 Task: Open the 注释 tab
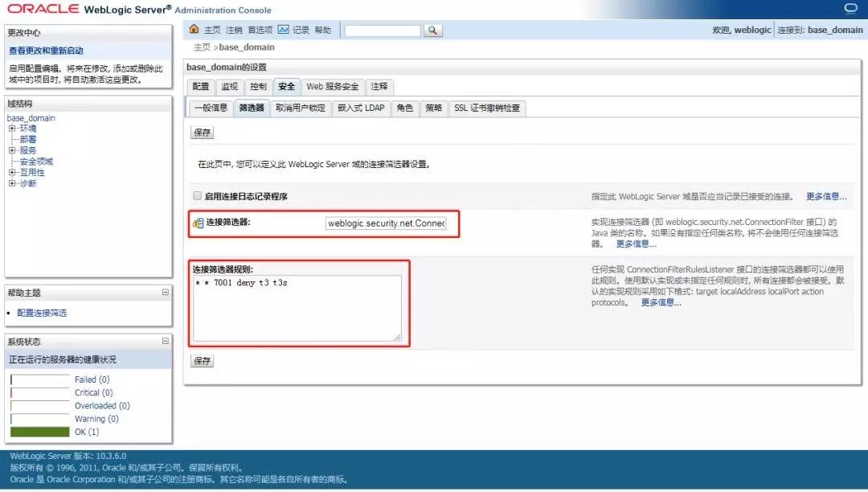(379, 86)
